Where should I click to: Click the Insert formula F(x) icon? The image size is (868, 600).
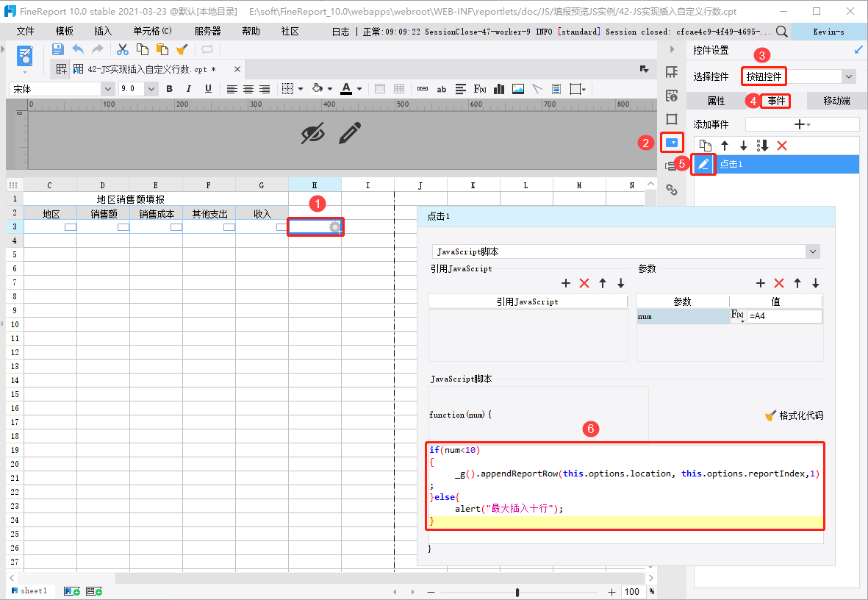pyautogui.click(x=479, y=89)
